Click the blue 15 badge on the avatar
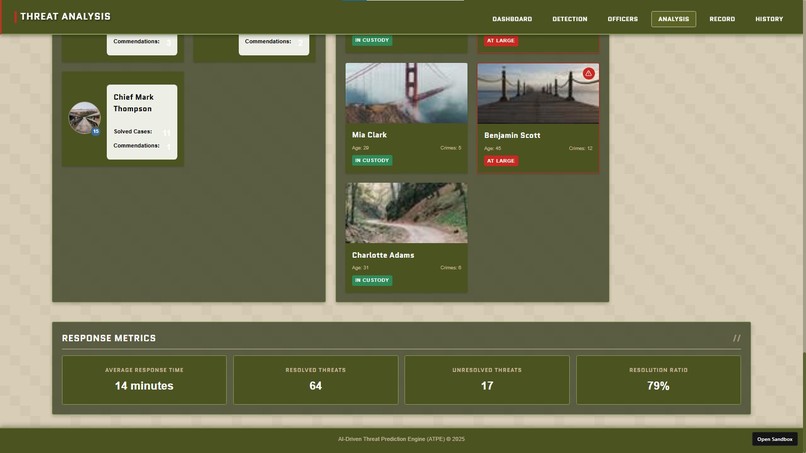This screenshot has height=453, width=806. pyautogui.click(x=96, y=132)
